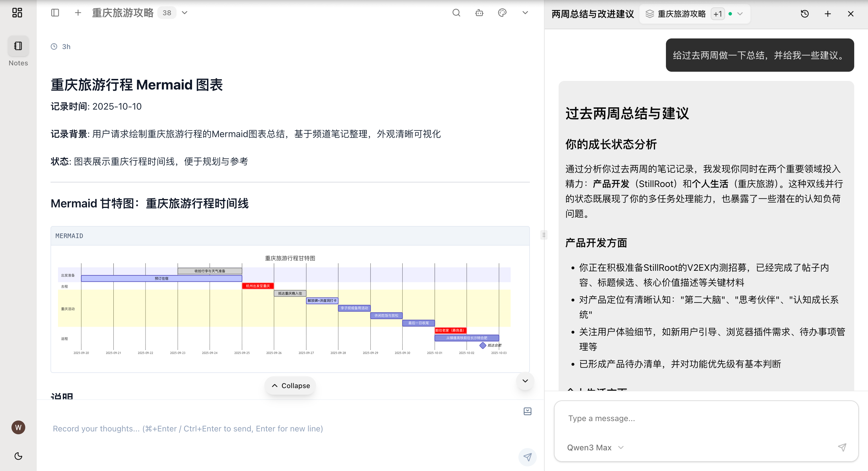Add a new note with plus icon
This screenshot has height=471, width=868.
[78, 13]
